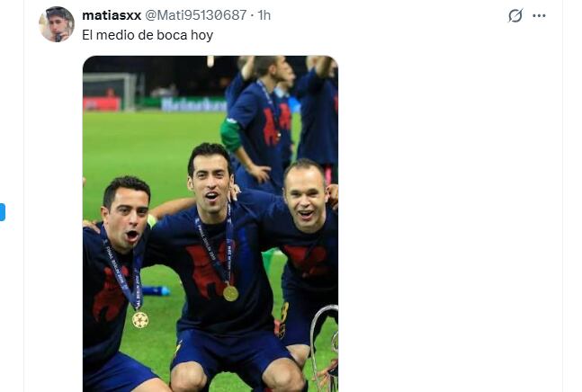The image size is (582, 392).
Task: Open the 1h timestamp permalink
Action: coord(264,15)
